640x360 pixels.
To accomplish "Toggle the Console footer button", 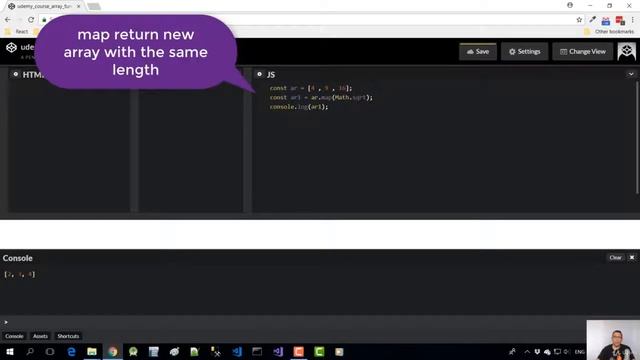I will 14,336.
